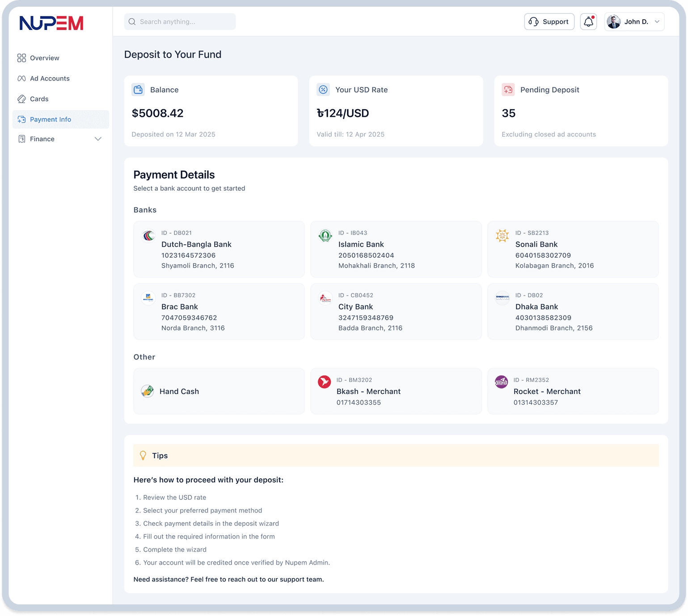The width and height of the screenshot is (688, 616).
Task: Click the notification bell icon
Action: (x=588, y=21)
